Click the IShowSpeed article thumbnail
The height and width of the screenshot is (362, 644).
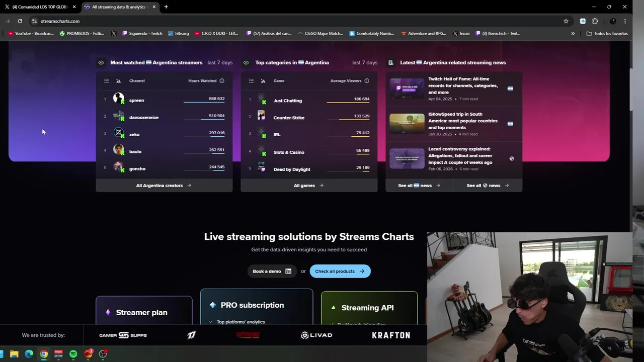(407, 123)
